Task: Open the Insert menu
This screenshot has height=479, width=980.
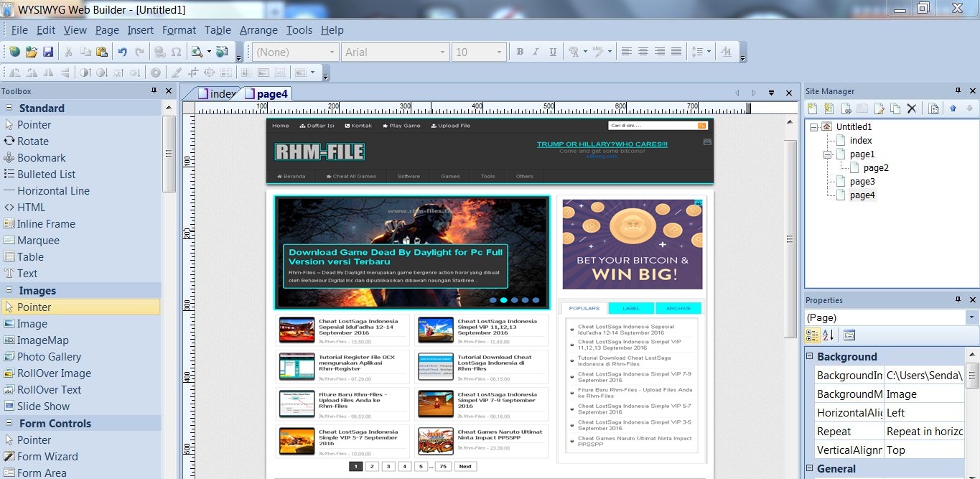Action: pyautogui.click(x=140, y=29)
